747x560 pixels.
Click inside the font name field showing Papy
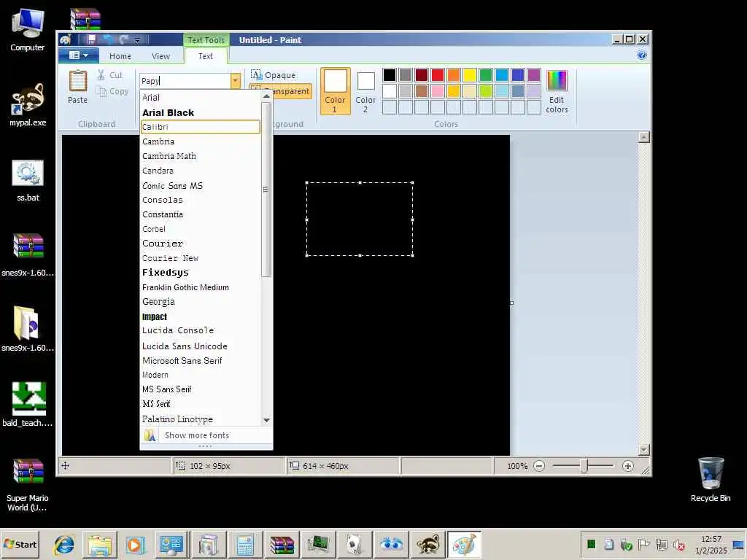pyautogui.click(x=185, y=81)
